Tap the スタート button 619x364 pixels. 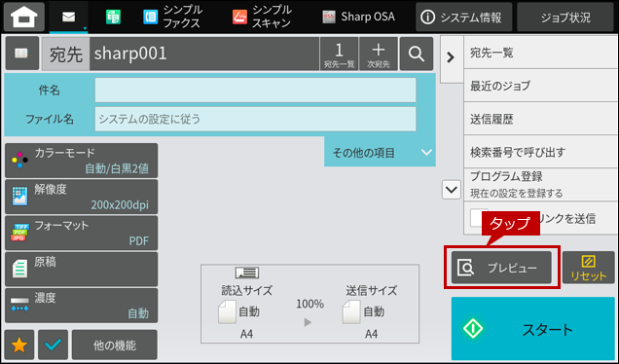click(x=533, y=328)
